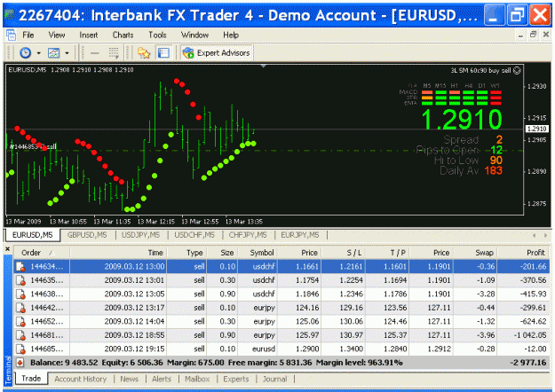The width and height of the screenshot is (555, 392).
Task: Select the EURUSD,M5 chart tab
Action: pos(32,235)
